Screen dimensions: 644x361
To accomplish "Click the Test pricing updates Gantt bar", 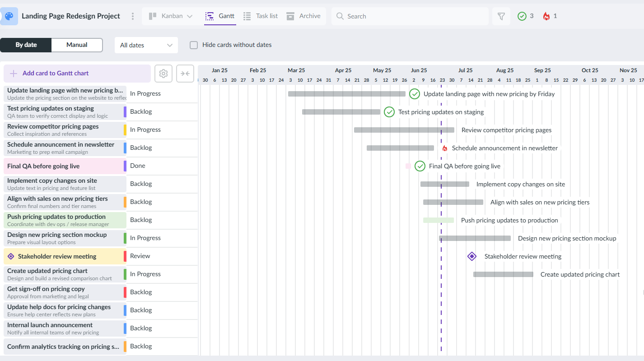I will coord(341,112).
